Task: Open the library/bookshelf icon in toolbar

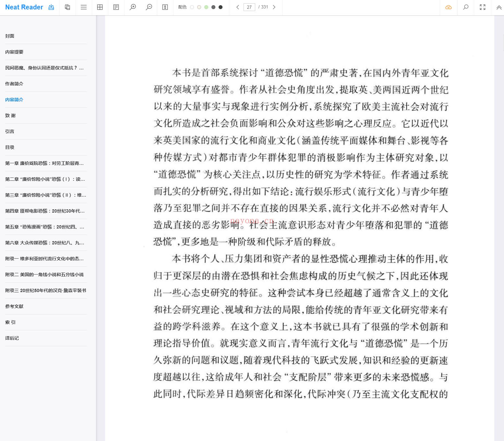Action: [67, 7]
